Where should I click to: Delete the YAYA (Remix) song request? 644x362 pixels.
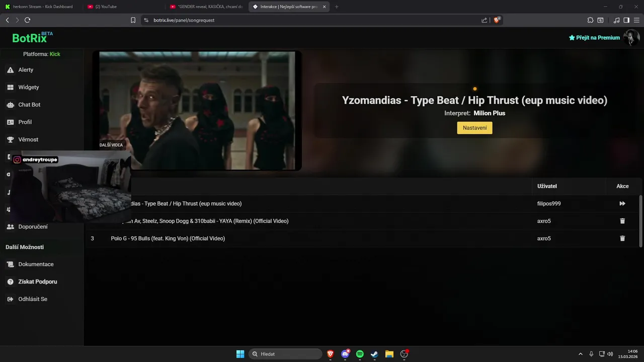pos(622,221)
